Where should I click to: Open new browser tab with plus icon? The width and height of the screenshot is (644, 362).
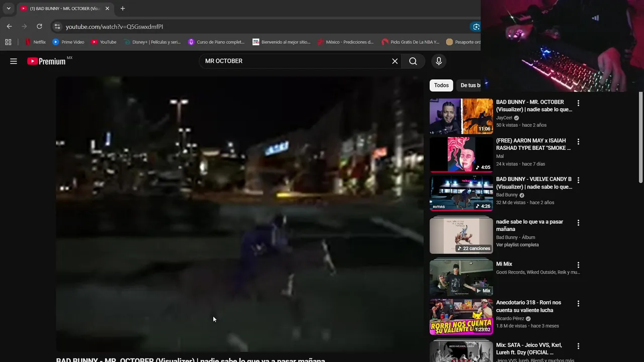coord(123,9)
